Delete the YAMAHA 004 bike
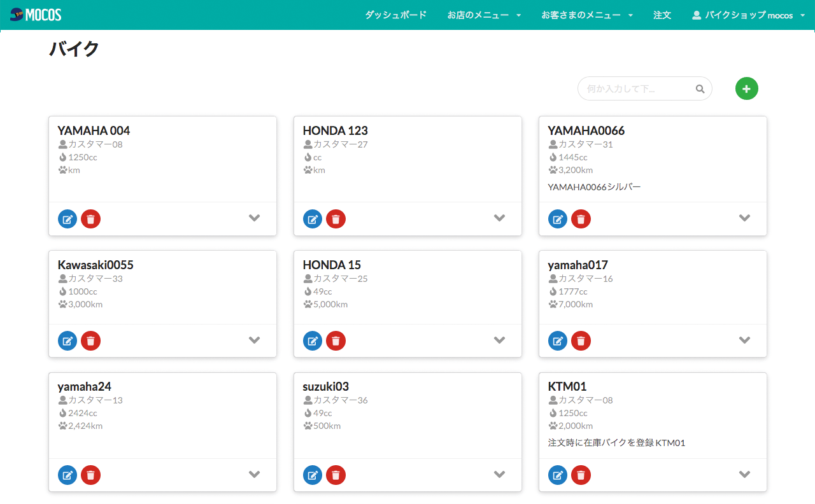Image resolution: width=815 pixels, height=504 pixels. click(90, 219)
